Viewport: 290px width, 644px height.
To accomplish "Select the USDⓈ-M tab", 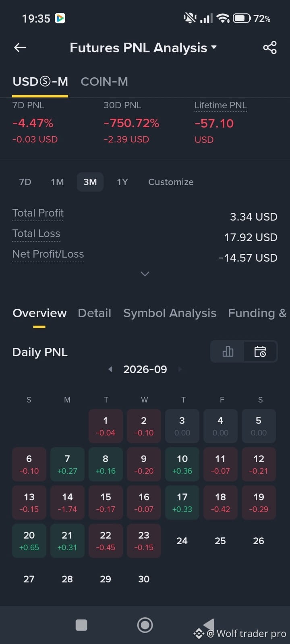I will click(40, 82).
